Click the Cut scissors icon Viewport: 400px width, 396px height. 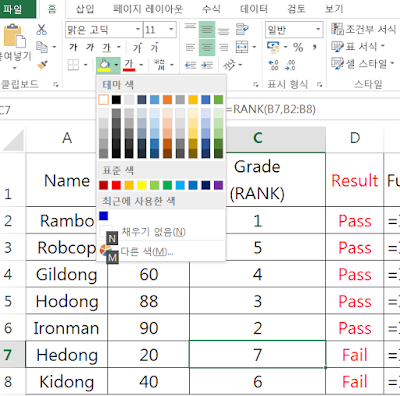pos(41,29)
